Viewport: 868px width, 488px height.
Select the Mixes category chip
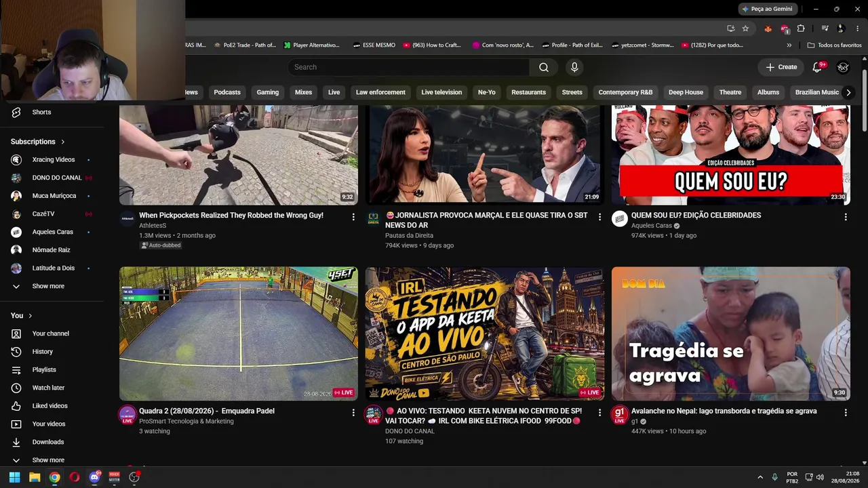[x=304, y=92]
